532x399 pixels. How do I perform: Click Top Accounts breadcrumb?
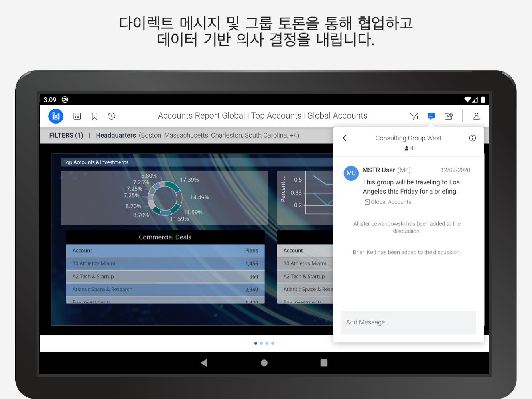point(276,116)
